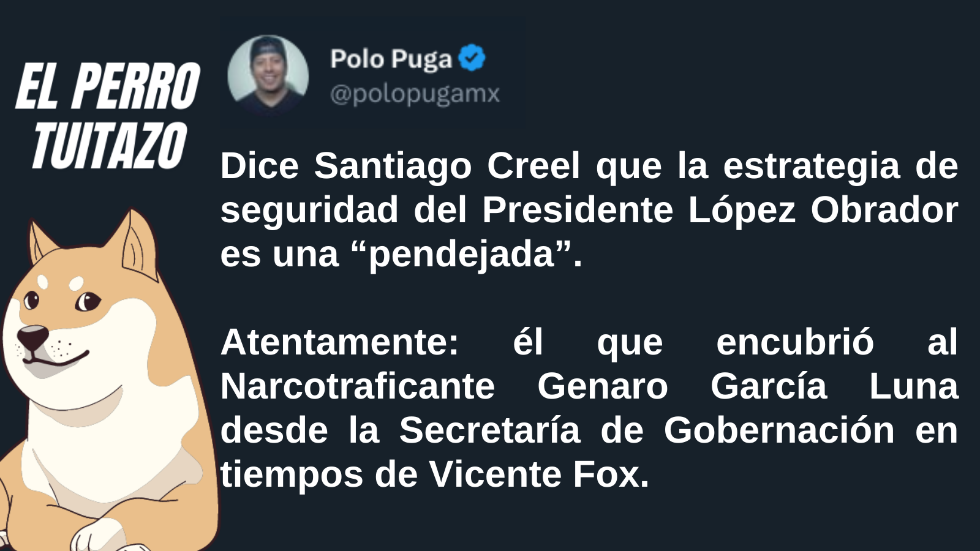The image size is (980, 551).
Task: Click the name Santiago Creel in tweet
Action: (x=447, y=166)
